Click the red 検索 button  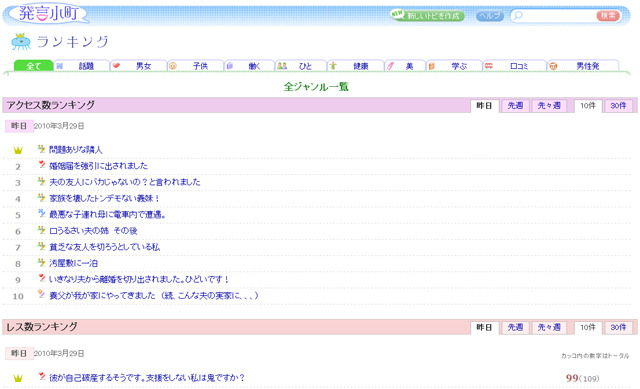[x=608, y=16]
